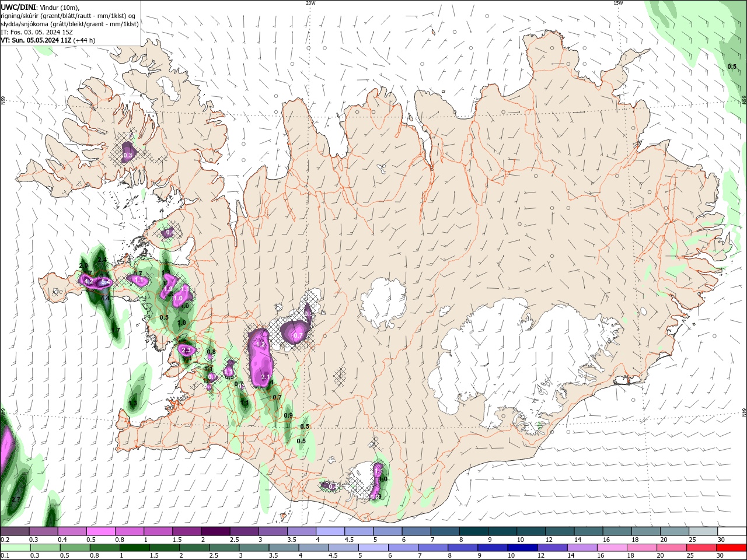Click the lower legend pink swatch labeled 16
747x560 pixels.
pos(612,548)
